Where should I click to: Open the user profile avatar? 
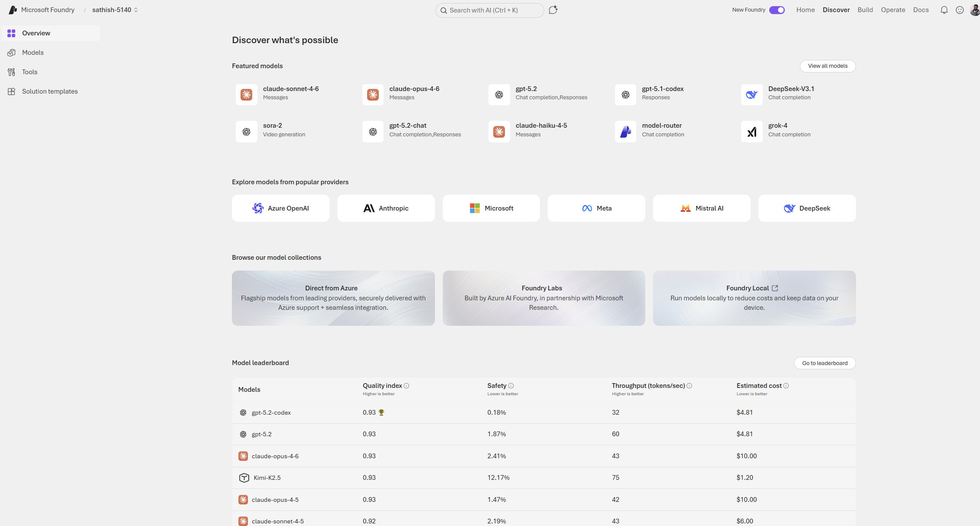coord(974,10)
